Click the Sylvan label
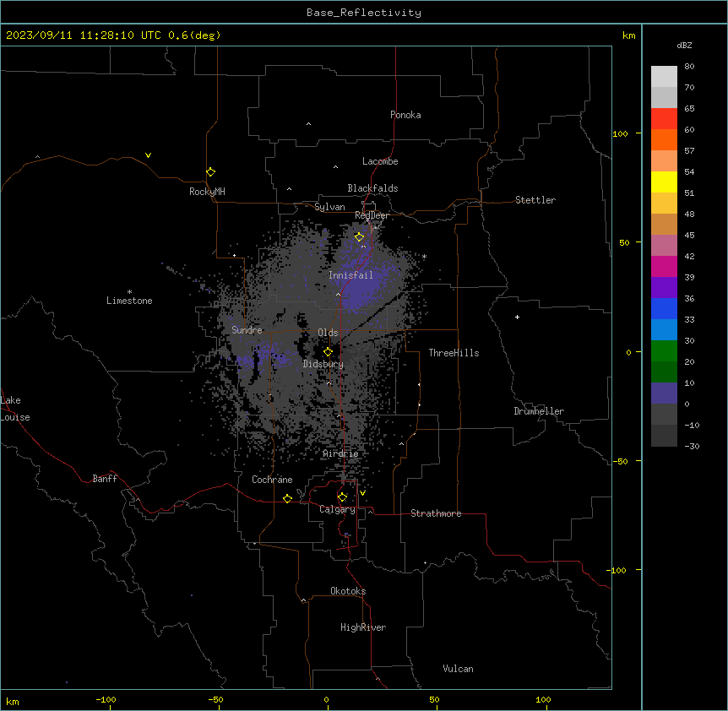The width and height of the screenshot is (728, 711). point(329,207)
